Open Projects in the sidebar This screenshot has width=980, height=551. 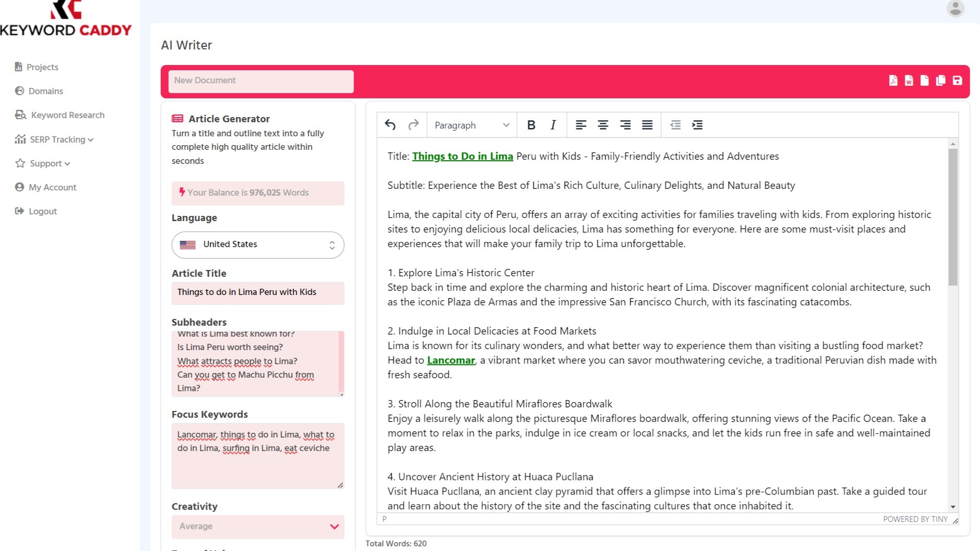[36, 67]
